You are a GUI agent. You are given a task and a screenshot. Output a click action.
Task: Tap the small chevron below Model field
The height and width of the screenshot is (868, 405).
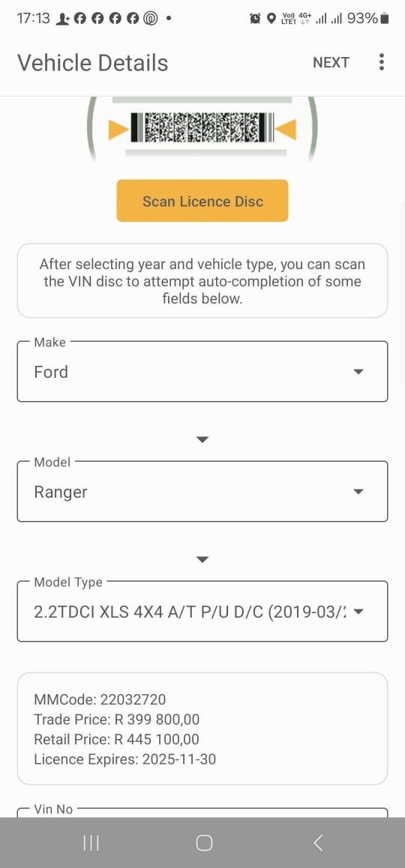click(x=202, y=560)
